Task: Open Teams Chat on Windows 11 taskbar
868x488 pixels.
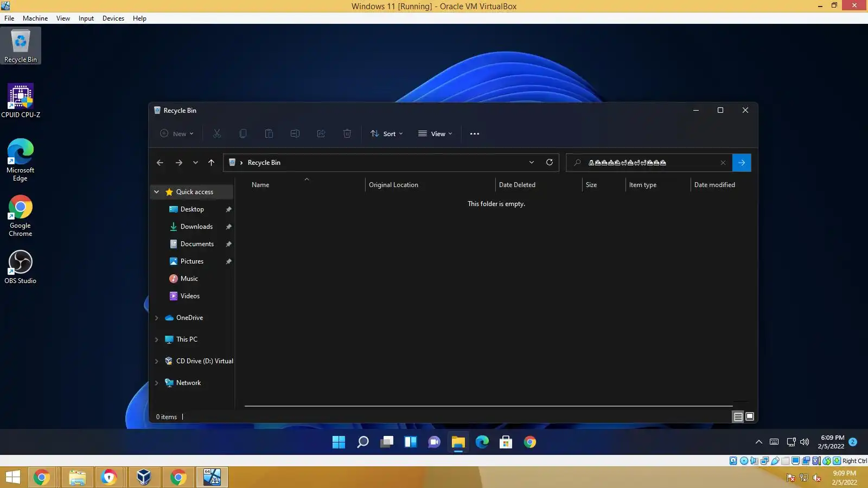Action: click(435, 442)
